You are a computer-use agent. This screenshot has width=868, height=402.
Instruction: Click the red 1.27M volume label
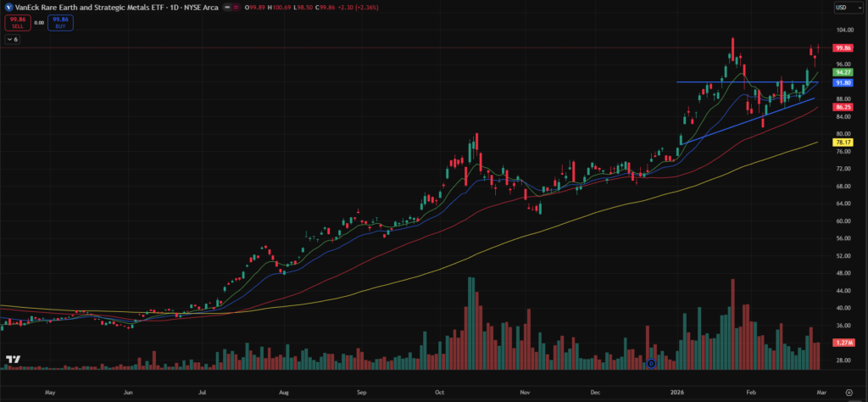pyautogui.click(x=843, y=342)
